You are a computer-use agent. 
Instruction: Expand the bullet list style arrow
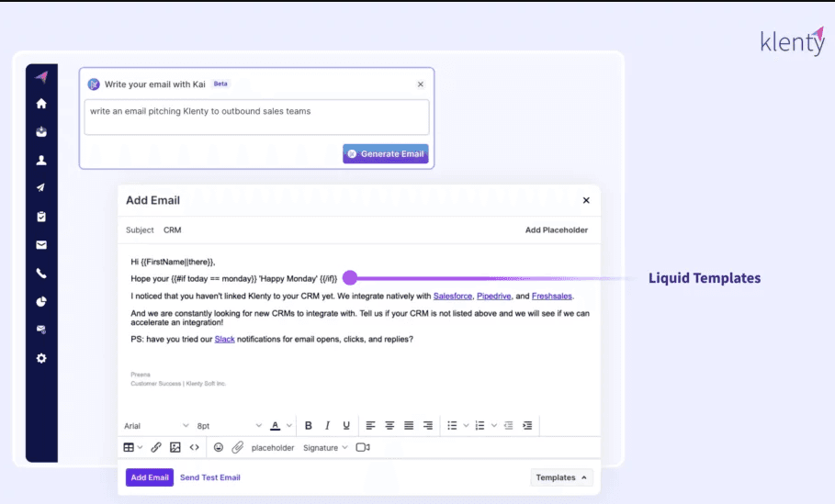(x=466, y=425)
